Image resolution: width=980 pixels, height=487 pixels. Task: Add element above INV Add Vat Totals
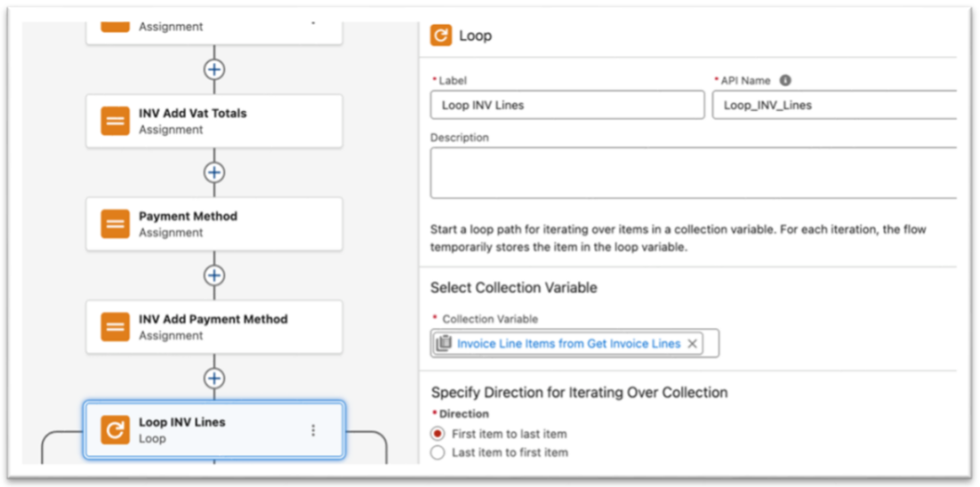[214, 69]
